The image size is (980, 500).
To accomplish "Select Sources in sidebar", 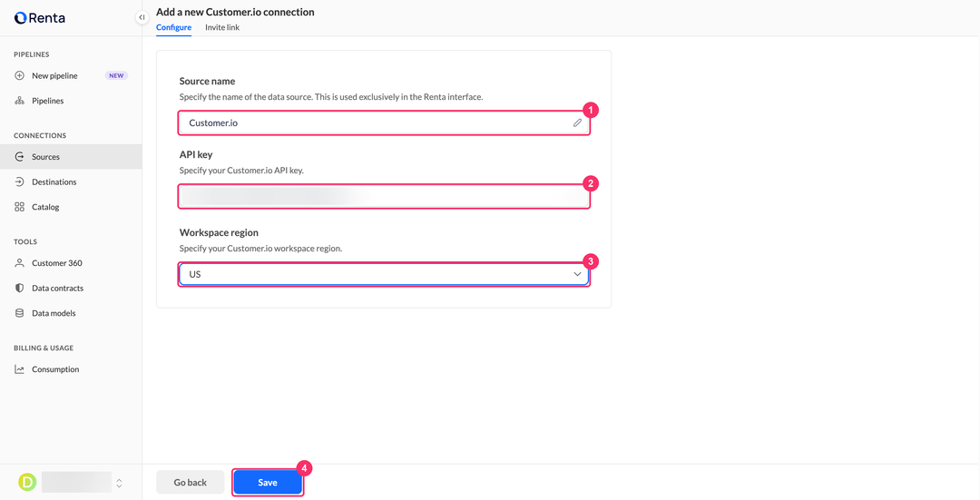I will pyautogui.click(x=71, y=157).
